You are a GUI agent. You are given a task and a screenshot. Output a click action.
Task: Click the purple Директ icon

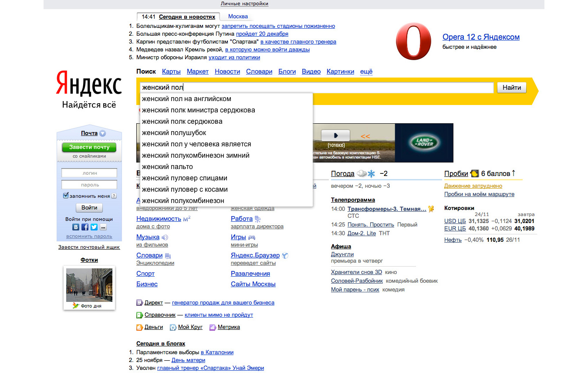click(x=139, y=302)
